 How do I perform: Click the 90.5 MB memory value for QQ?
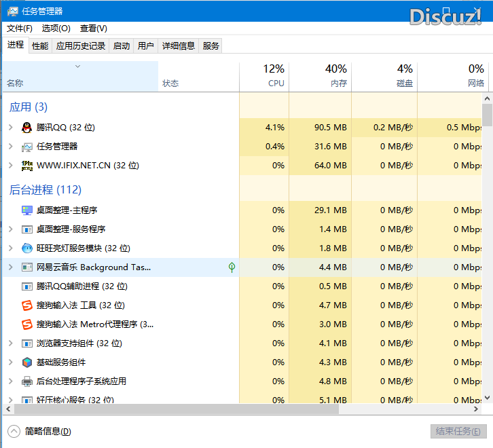click(331, 128)
